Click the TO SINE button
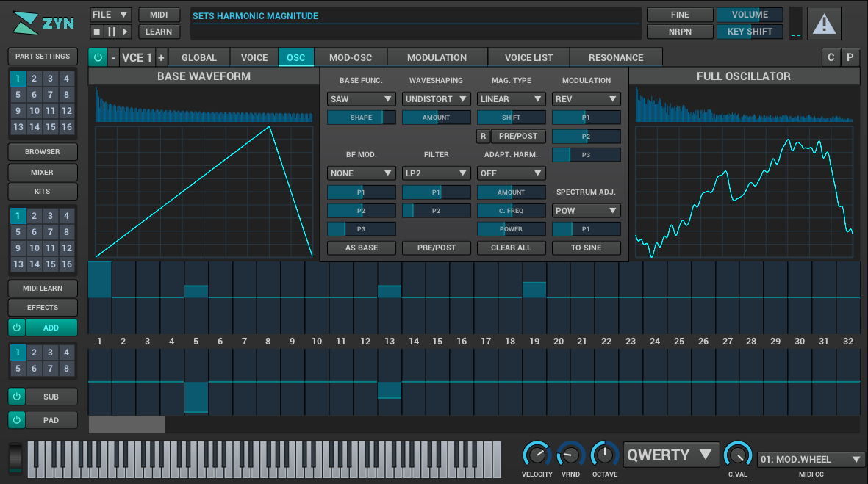This screenshot has width=868, height=484. point(587,248)
